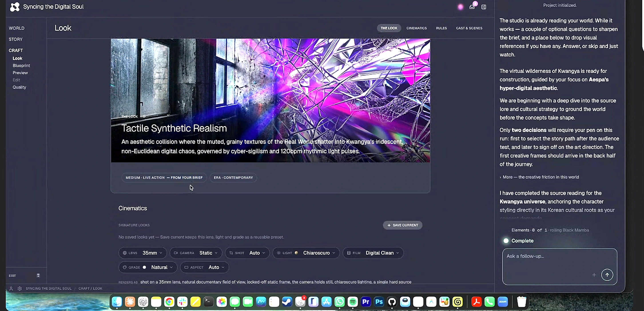Open the CRAFT section in sidebar
The image size is (644, 311).
[16, 50]
